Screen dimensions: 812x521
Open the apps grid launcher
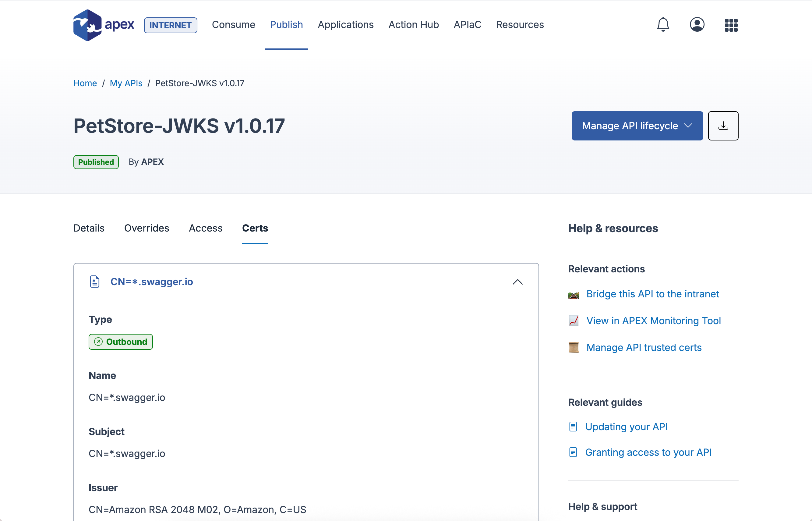[x=730, y=24]
